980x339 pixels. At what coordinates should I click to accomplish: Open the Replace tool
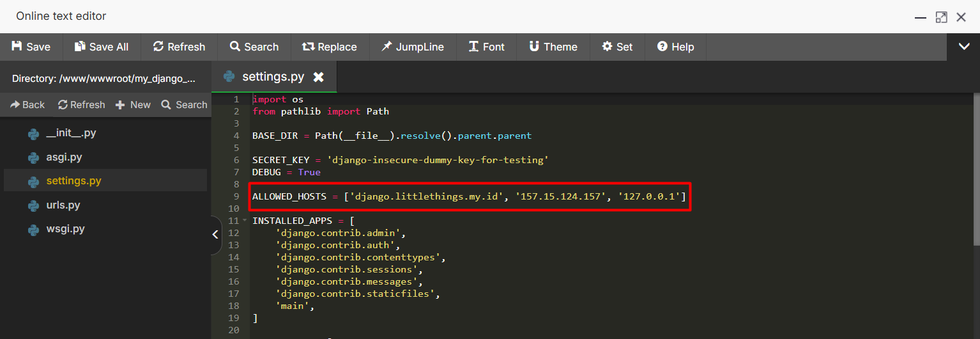[329, 47]
